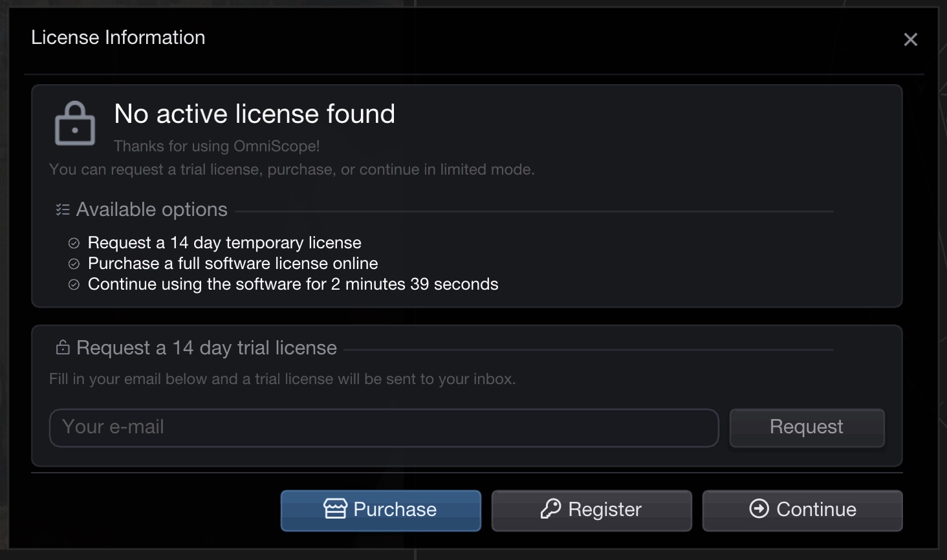
Task: Click the arrow circle icon on Continue
Action: (759, 509)
